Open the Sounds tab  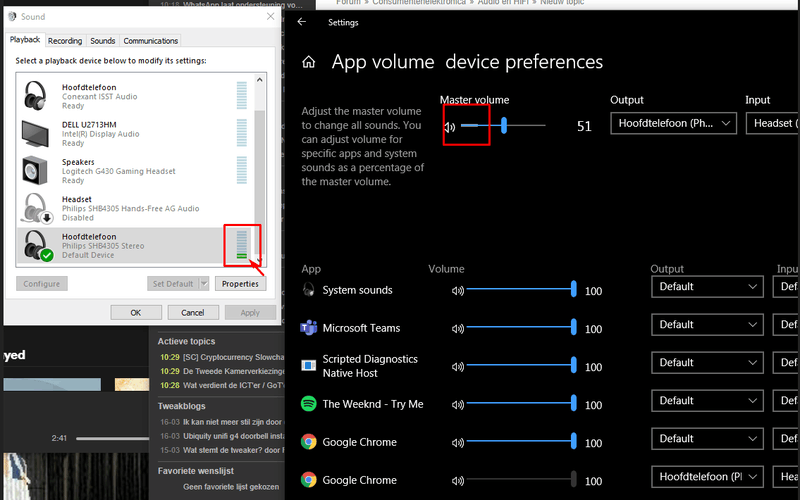coord(103,41)
